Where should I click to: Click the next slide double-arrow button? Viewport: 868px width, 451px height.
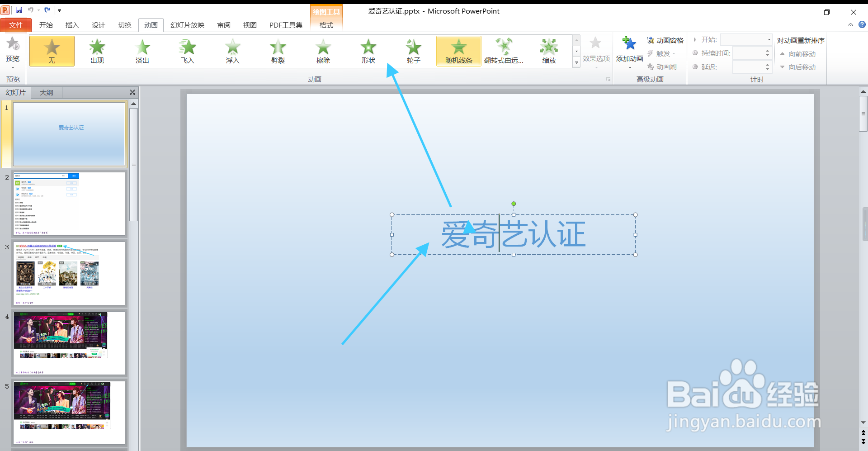pos(863,442)
